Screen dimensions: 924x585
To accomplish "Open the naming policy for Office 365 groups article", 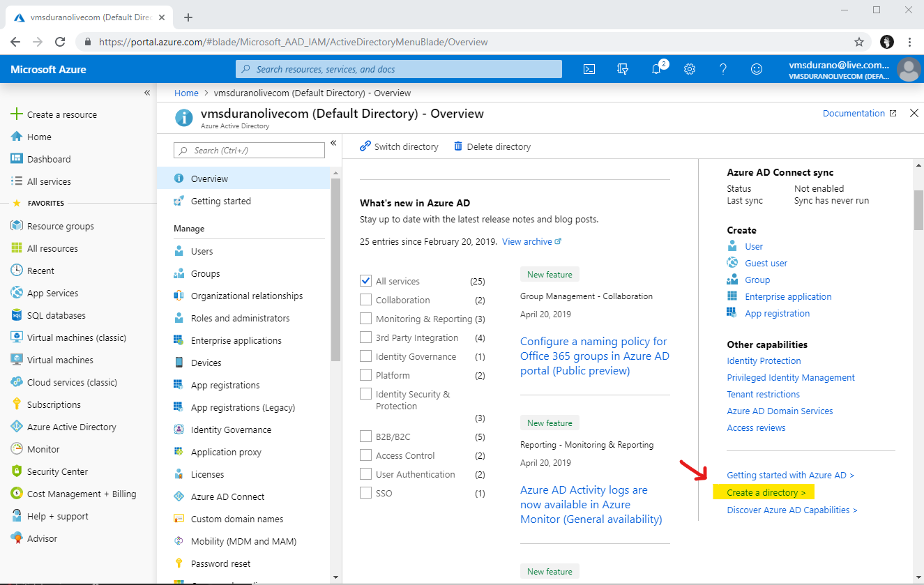I will click(x=594, y=356).
